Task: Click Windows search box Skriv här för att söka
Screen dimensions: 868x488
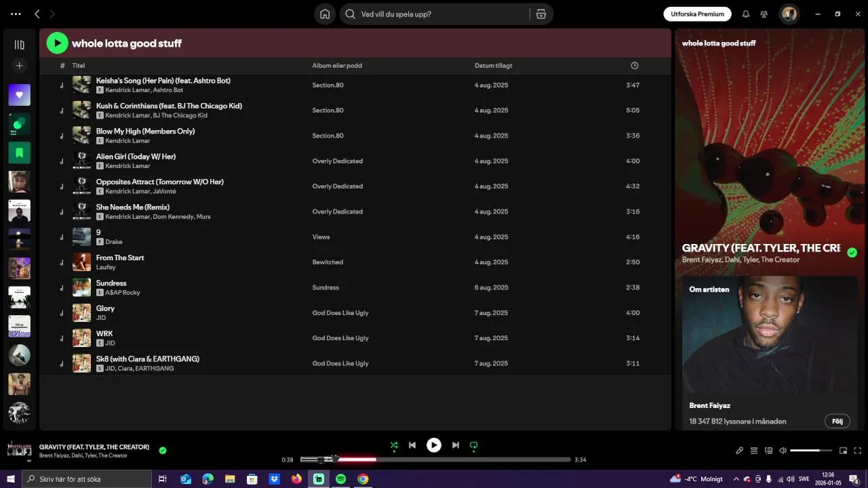Action: (x=87, y=479)
